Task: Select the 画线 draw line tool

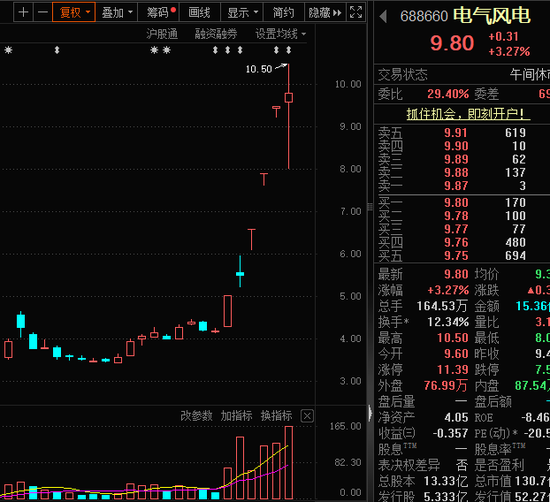Action: pyautogui.click(x=199, y=13)
